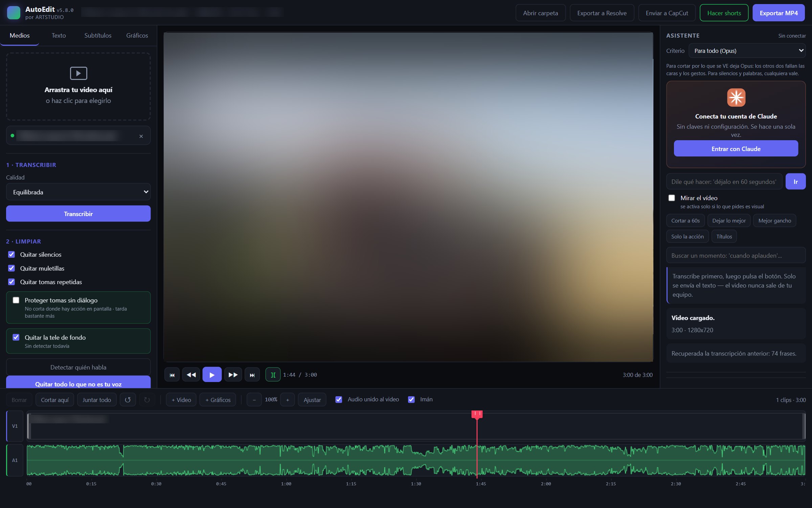Select the A1 audio track header
The height and width of the screenshot is (508, 812).
pyautogui.click(x=15, y=460)
